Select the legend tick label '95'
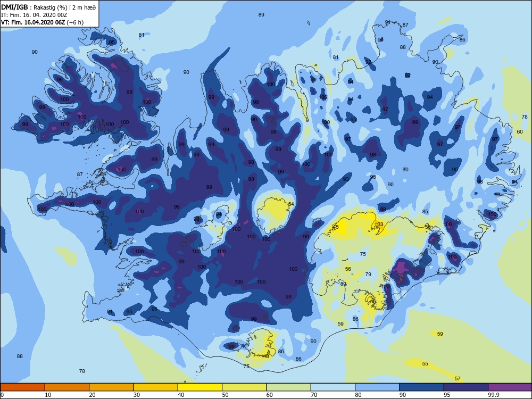Screen dimensions: 532x399 click(447, 395)
